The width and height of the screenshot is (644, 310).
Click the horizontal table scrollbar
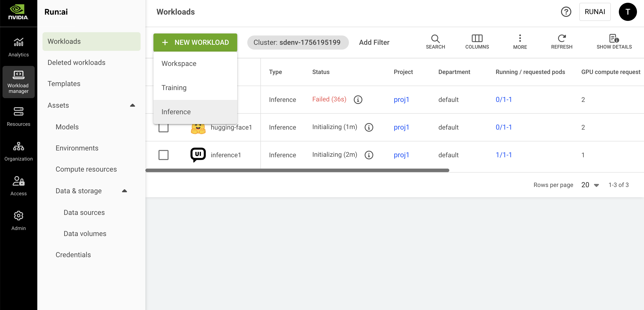point(297,170)
